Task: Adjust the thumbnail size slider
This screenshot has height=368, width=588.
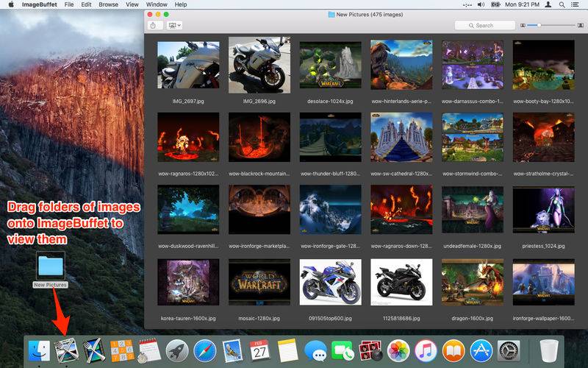Action: [551, 25]
